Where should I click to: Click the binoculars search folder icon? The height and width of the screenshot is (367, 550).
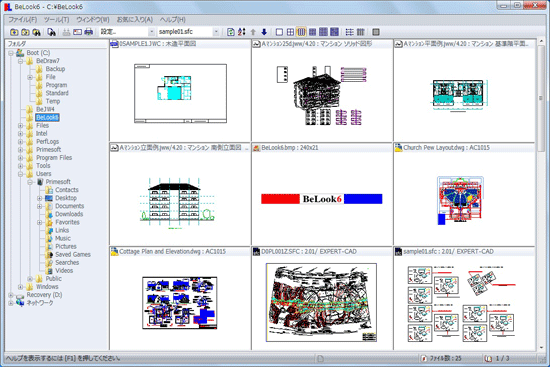pyautogui.click(x=36, y=32)
